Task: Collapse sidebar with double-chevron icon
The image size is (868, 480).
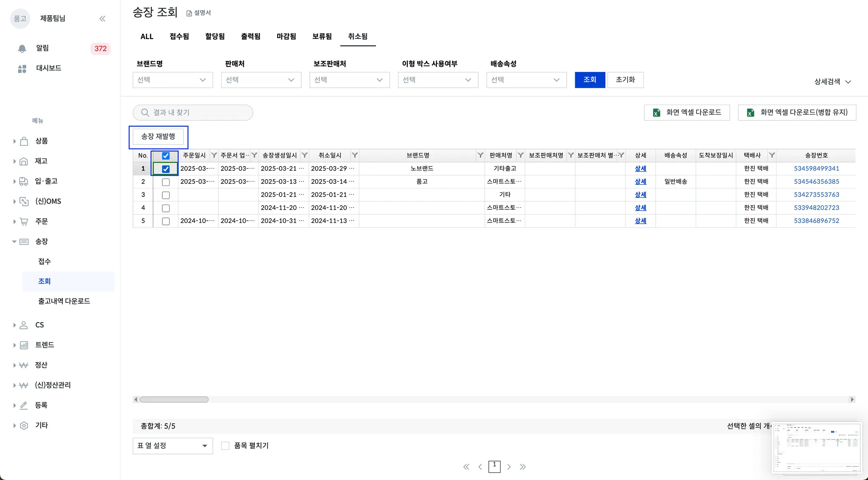Action: click(x=102, y=19)
